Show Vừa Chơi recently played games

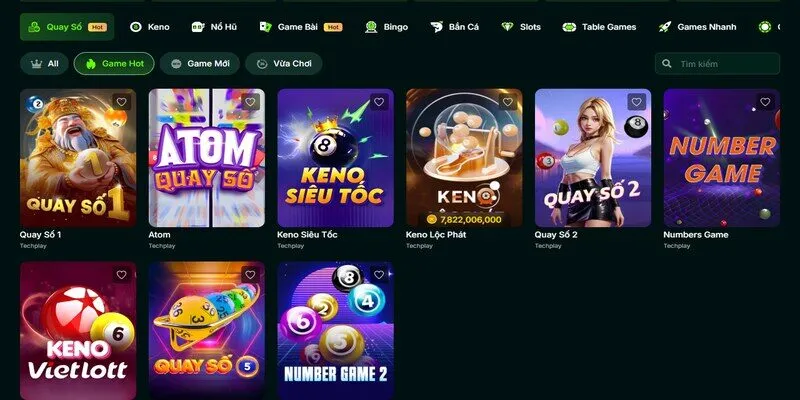pos(284,64)
